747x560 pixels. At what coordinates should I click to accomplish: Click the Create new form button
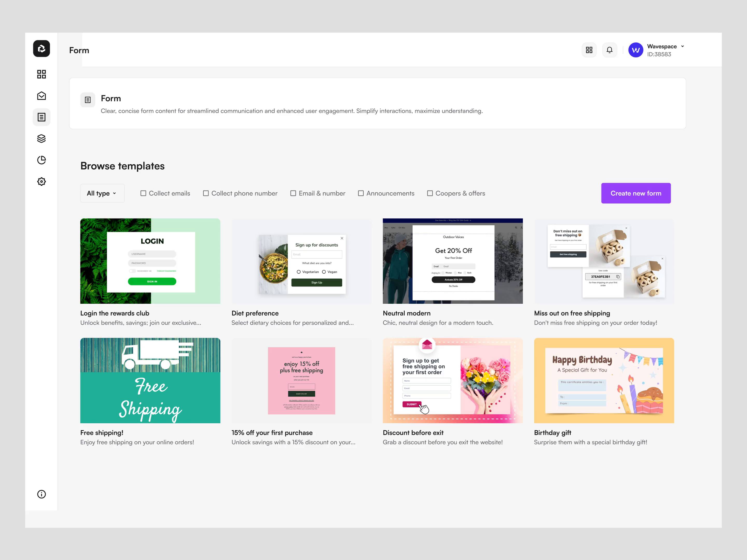click(636, 193)
